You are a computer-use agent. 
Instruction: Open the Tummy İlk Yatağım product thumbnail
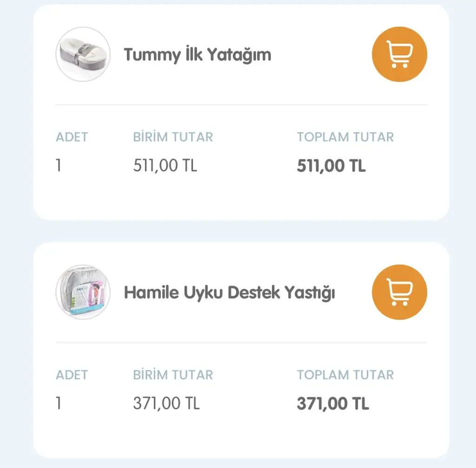pos(83,54)
